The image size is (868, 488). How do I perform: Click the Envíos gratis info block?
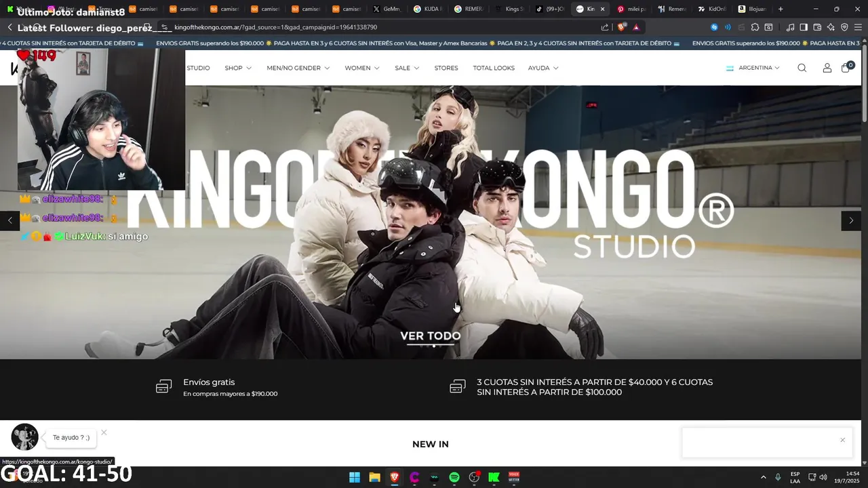(217, 387)
